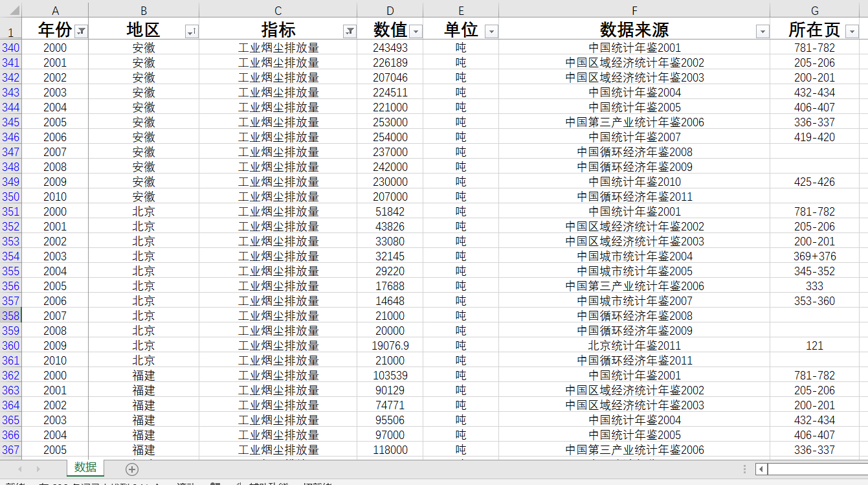Image resolution: width=868 pixels, height=485 pixels.
Task: Click the 数据来源 header cell
Action: [x=634, y=29]
